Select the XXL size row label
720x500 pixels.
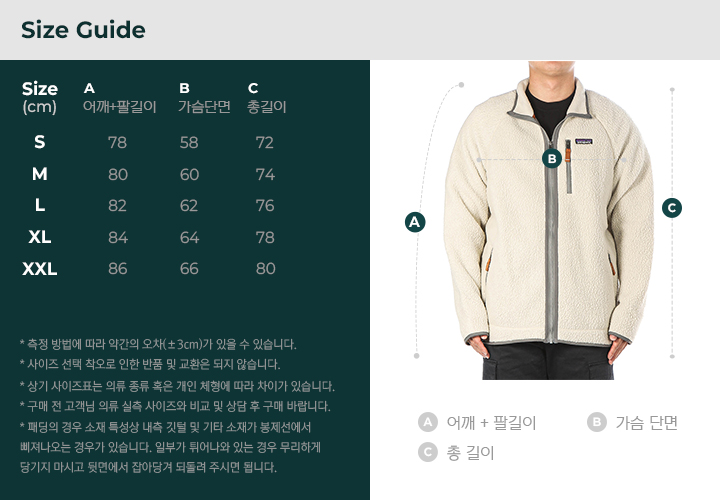click(39, 269)
